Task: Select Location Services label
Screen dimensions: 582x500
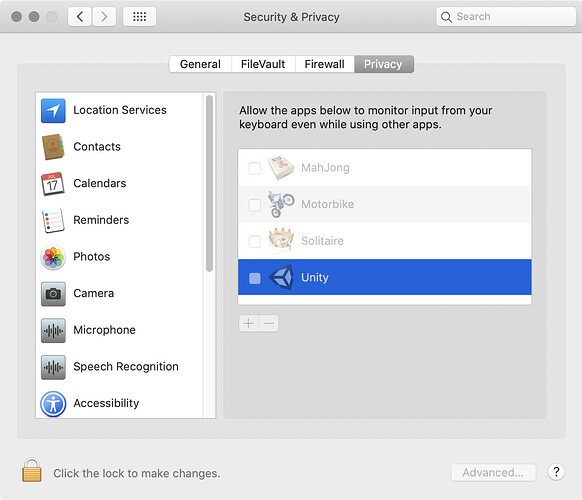Action: pyautogui.click(x=120, y=110)
